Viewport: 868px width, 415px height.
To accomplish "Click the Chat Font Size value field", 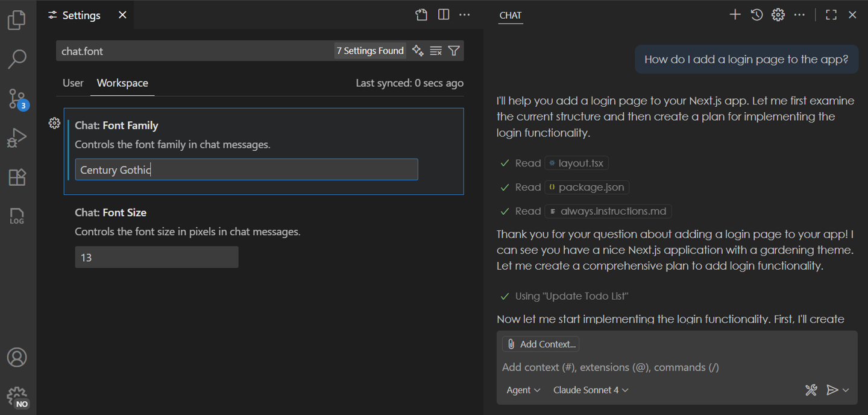I will [x=156, y=257].
